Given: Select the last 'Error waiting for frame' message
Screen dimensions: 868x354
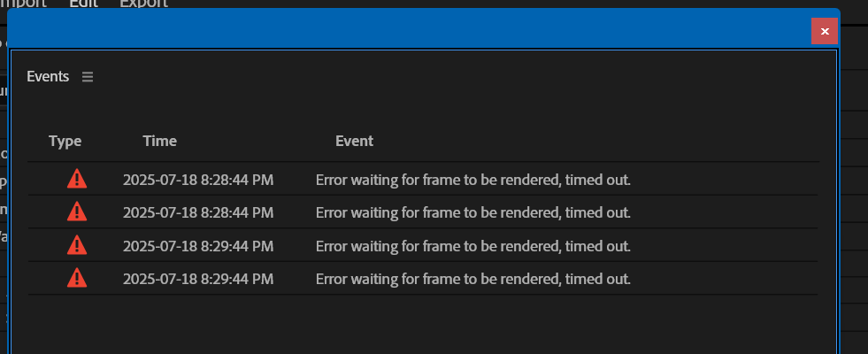Looking at the screenshot, I should tap(472, 280).
